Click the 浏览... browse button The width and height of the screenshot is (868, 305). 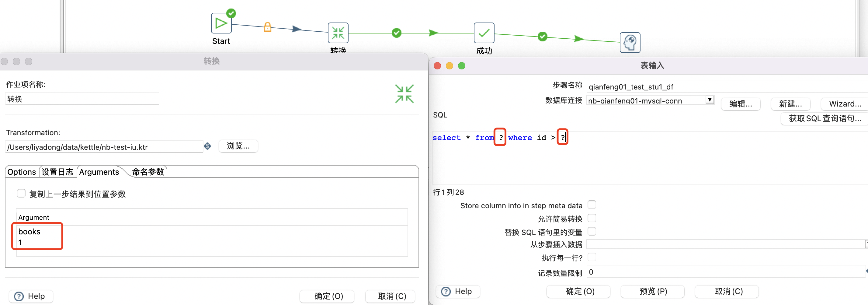coord(238,146)
